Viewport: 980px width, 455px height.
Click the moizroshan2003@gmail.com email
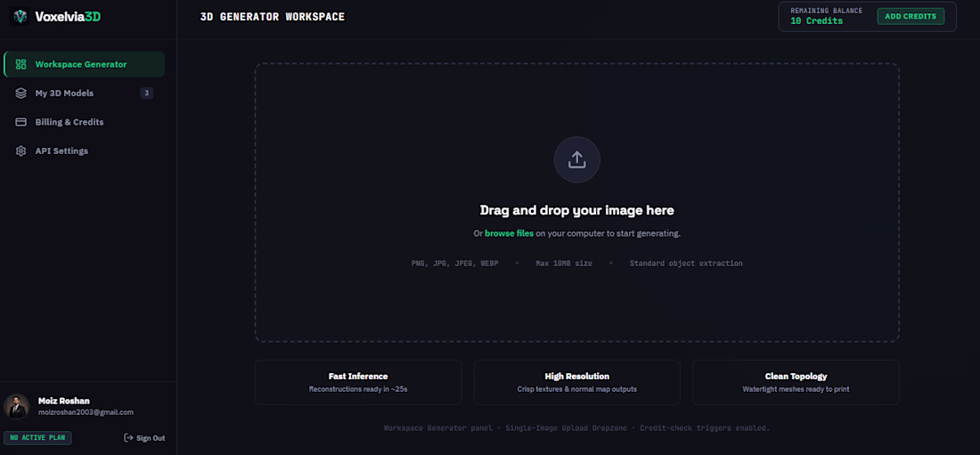click(x=86, y=412)
